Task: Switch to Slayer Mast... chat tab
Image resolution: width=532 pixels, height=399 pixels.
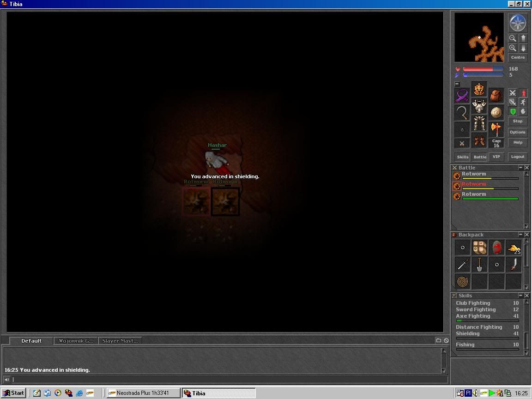Action: click(120, 341)
